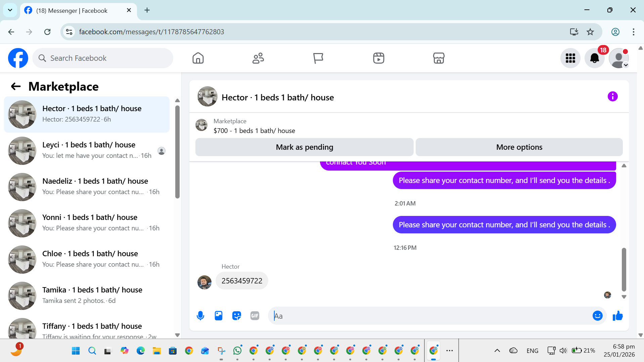Select Chloe's conversation
This screenshot has width=644, height=362.
point(87,259)
